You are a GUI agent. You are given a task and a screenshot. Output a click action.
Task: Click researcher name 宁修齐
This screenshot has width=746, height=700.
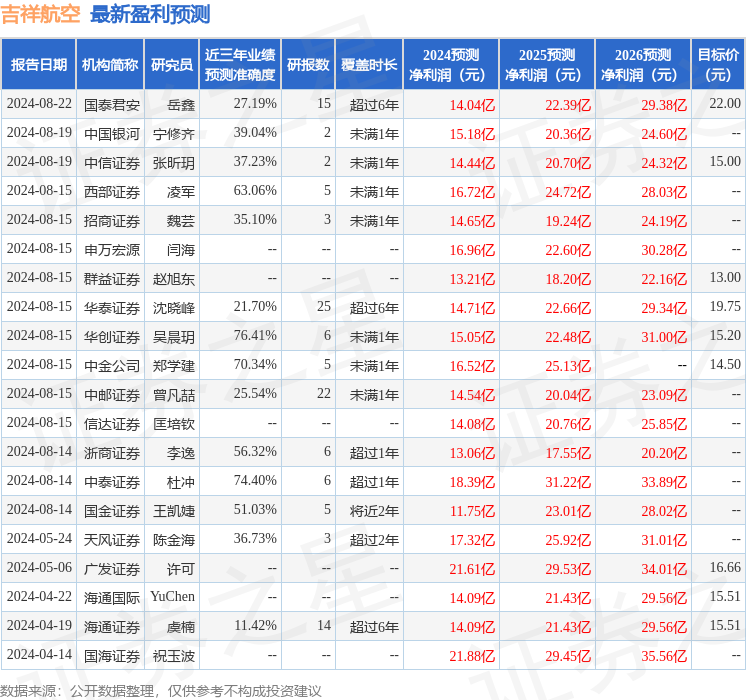tap(174, 134)
